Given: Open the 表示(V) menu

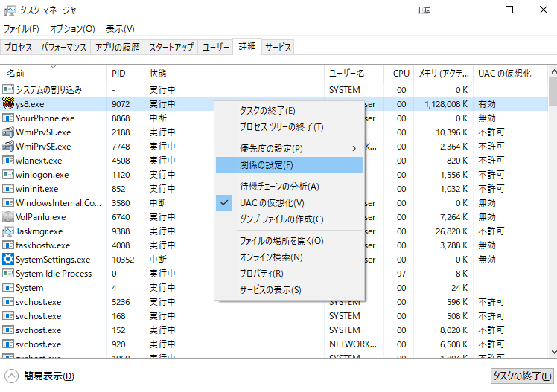Looking at the screenshot, I should pos(120,29).
